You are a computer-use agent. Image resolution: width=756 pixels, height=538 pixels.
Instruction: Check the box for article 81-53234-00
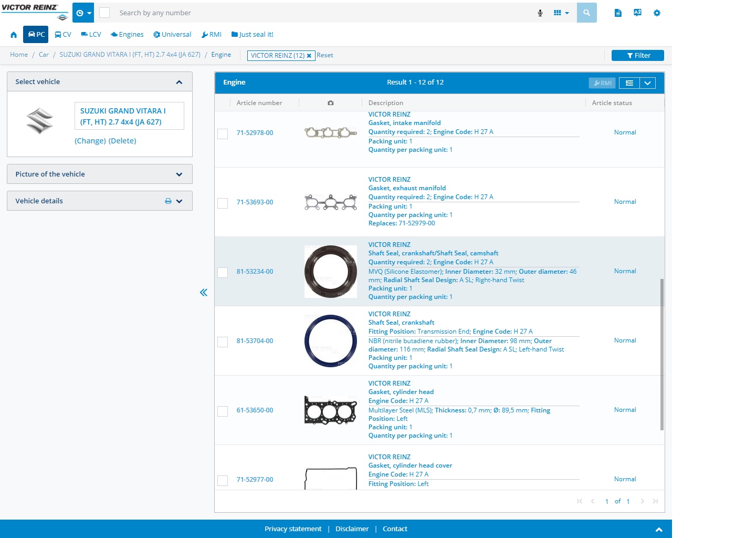tap(223, 273)
